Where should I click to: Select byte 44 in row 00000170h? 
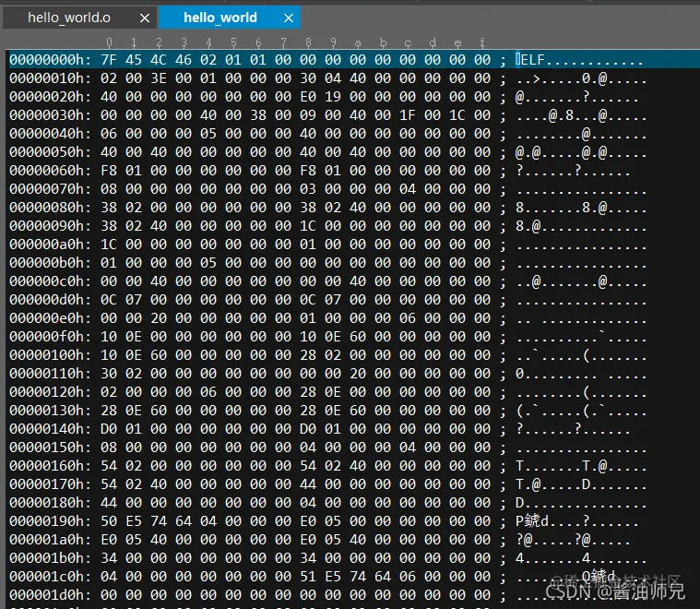pyautogui.click(x=308, y=484)
